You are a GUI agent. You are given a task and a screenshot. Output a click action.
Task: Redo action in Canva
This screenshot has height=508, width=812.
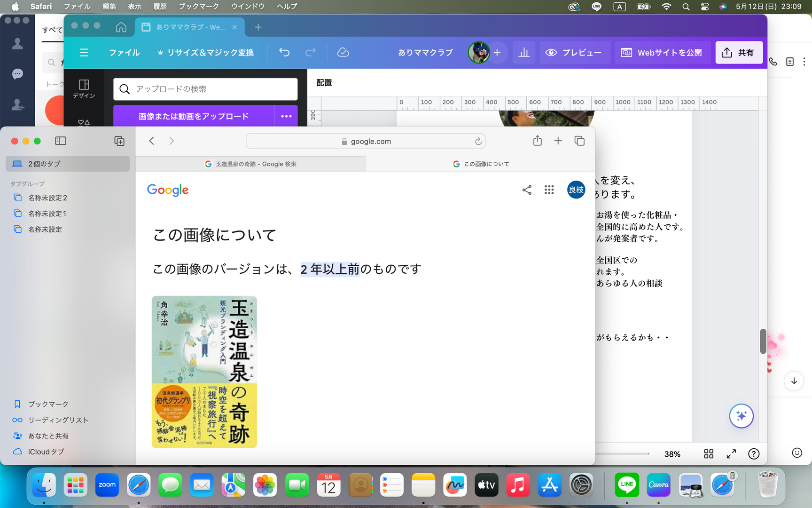(x=311, y=52)
